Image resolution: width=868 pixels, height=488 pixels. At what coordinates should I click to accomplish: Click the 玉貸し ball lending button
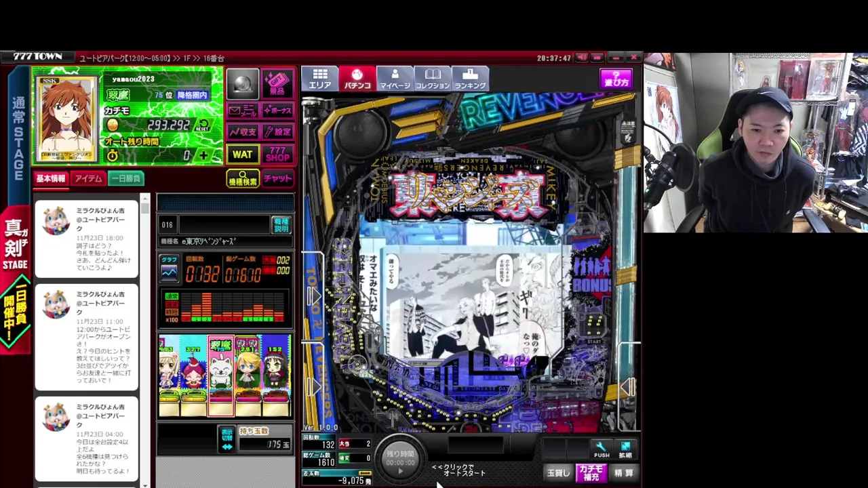click(x=559, y=473)
